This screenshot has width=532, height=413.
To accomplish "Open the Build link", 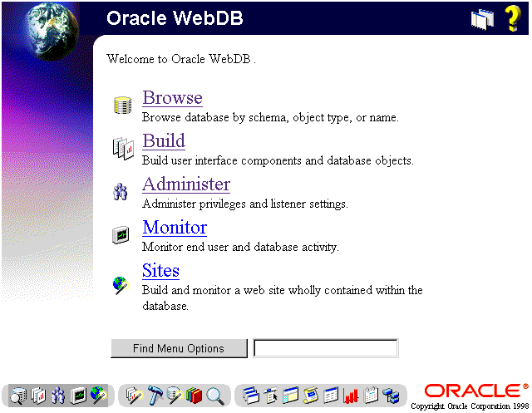I will 164,141.
